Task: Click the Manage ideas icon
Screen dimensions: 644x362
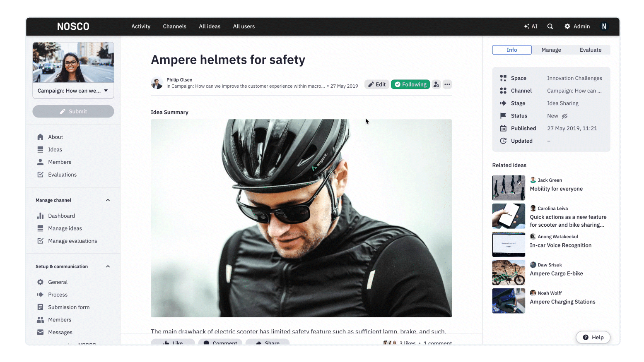Action: (40, 228)
